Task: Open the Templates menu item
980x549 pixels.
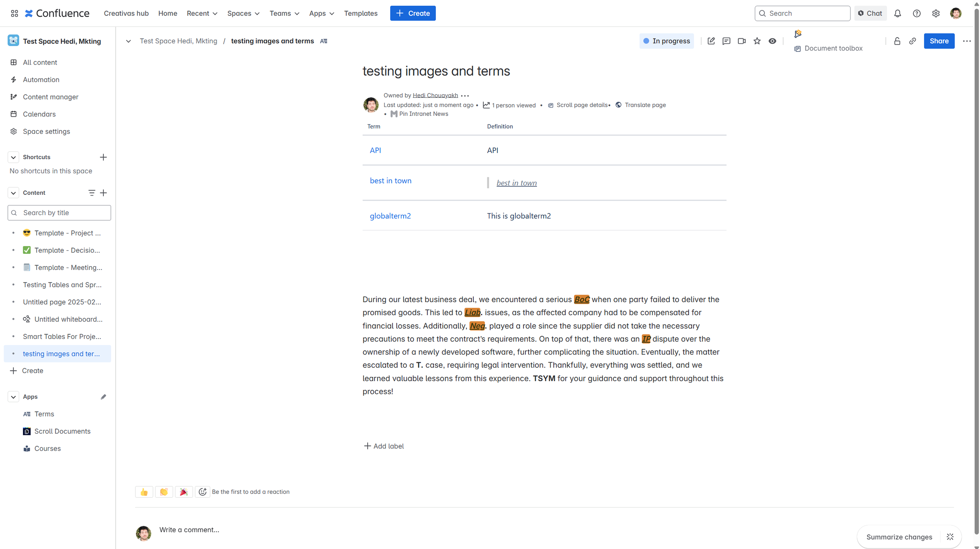Action: [360, 13]
